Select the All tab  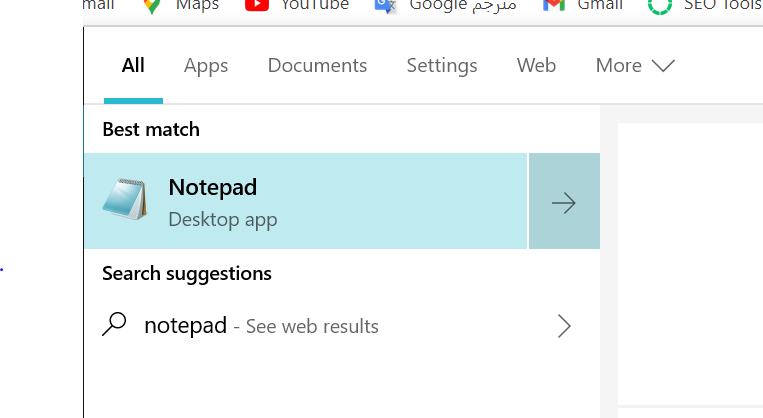(133, 66)
